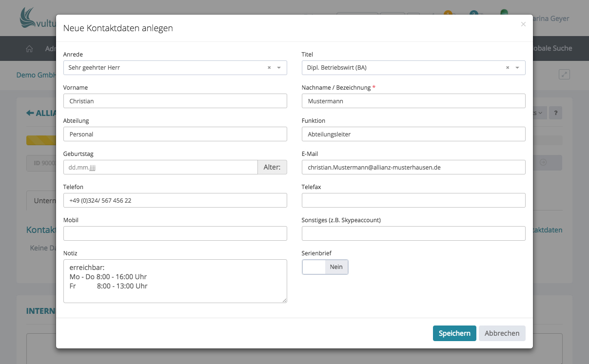Expand the Titel dropdown arrow

[x=517, y=68]
